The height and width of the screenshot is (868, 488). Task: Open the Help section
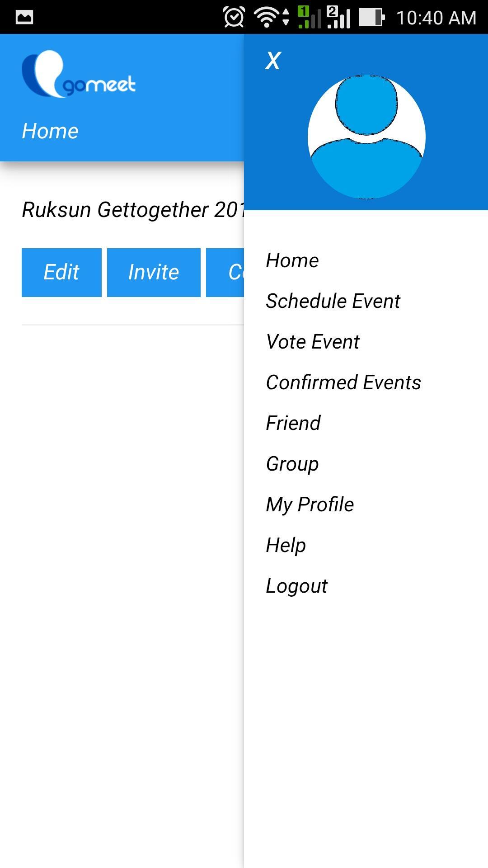pyautogui.click(x=286, y=545)
